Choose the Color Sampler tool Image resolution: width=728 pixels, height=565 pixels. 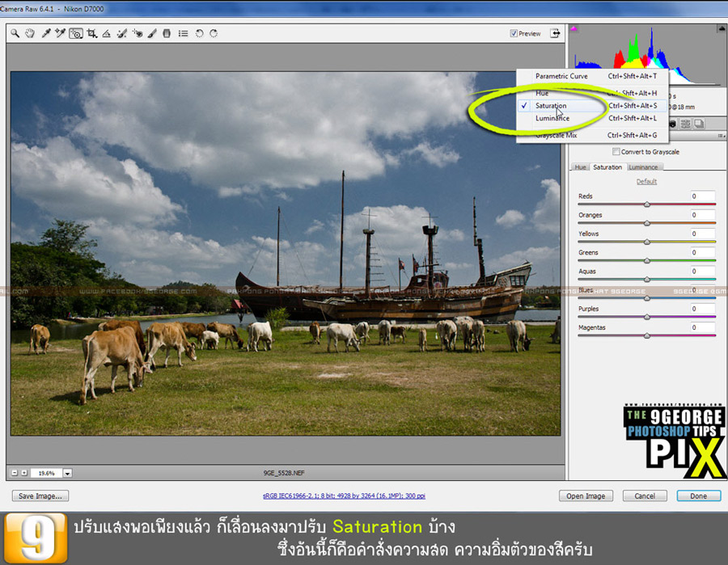(x=60, y=33)
